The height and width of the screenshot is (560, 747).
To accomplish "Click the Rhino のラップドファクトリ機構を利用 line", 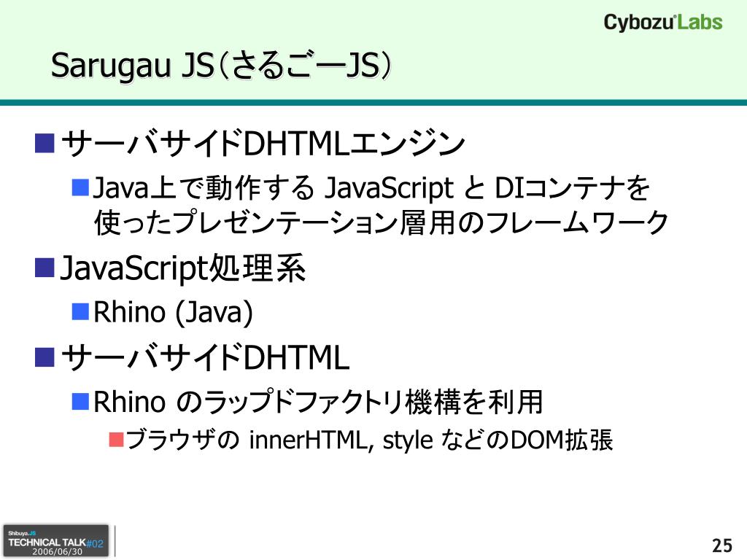I will [x=319, y=400].
